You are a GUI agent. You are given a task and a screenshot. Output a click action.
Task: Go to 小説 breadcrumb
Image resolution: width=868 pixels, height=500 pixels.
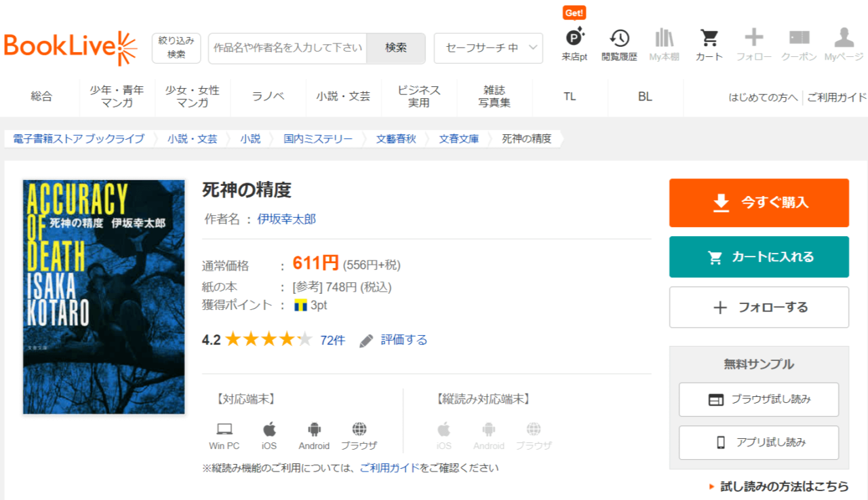pos(250,138)
